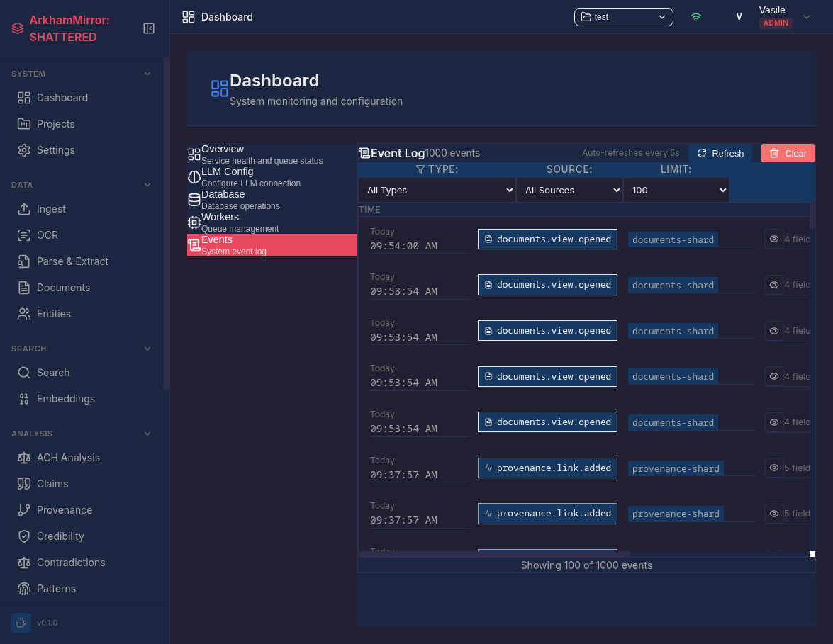Viewport: 833px width, 644px height.
Task: Collapse the DATA sidebar section
Action: point(147,185)
